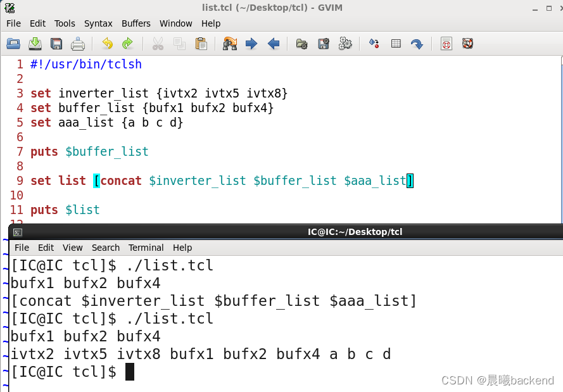This screenshot has height=392, width=563.
Task: Open the Syntax menu
Action: [98, 23]
